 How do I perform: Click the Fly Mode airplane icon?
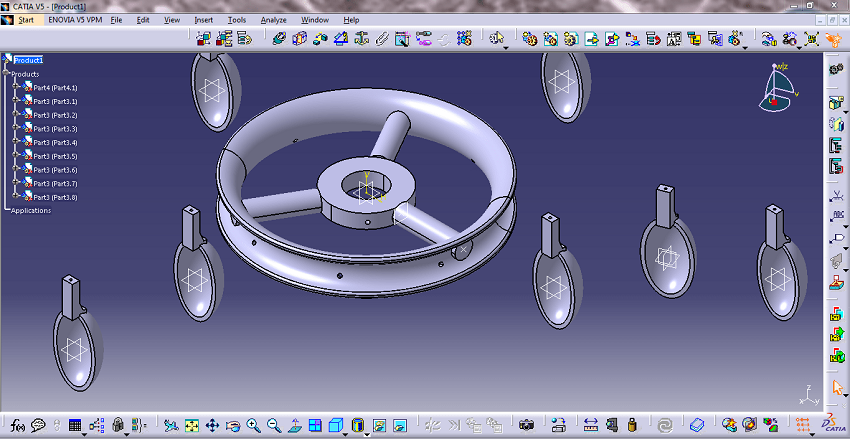coord(171,424)
